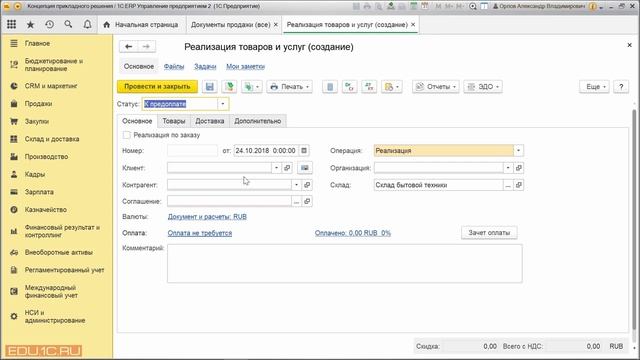Open the Печать dropdown menu
The image size is (640, 360).
[x=289, y=87]
